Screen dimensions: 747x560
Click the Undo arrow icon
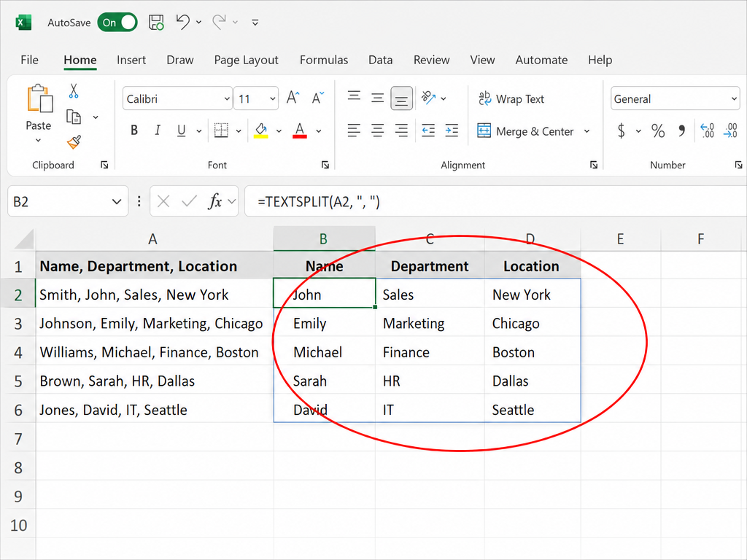coord(182,22)
